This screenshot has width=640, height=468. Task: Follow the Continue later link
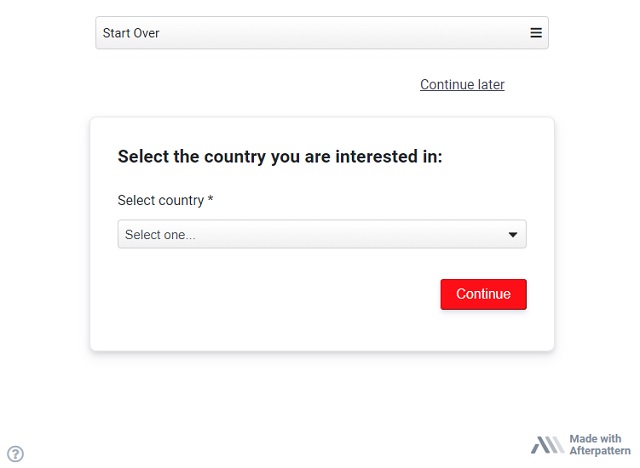(462, 85)
